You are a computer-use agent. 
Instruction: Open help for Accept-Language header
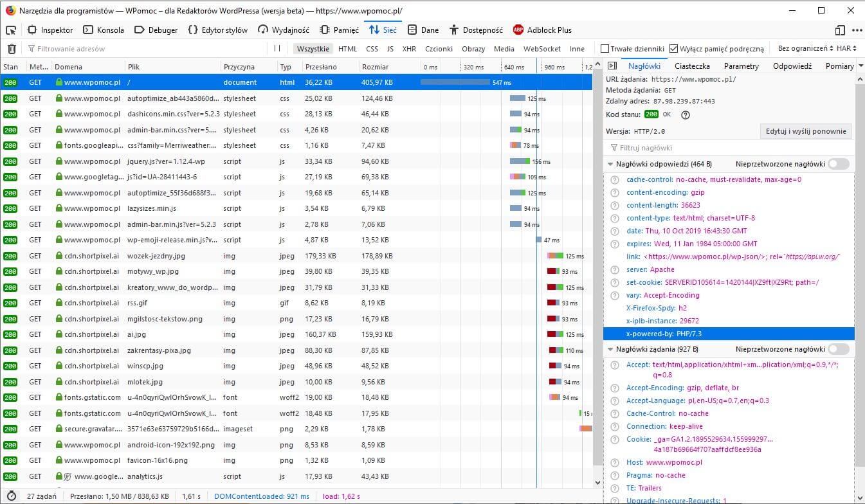(x=614, y=401)
